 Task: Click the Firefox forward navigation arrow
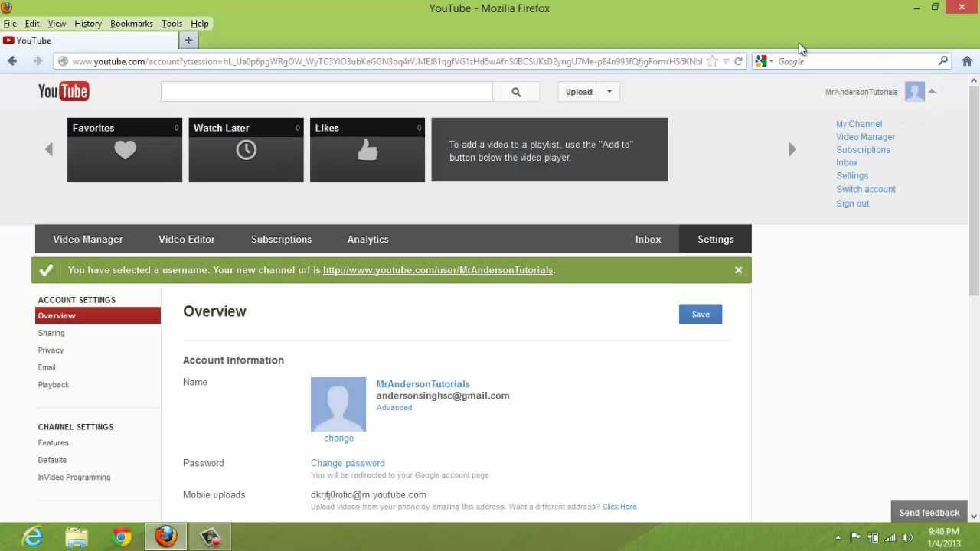tap(37, 61)
